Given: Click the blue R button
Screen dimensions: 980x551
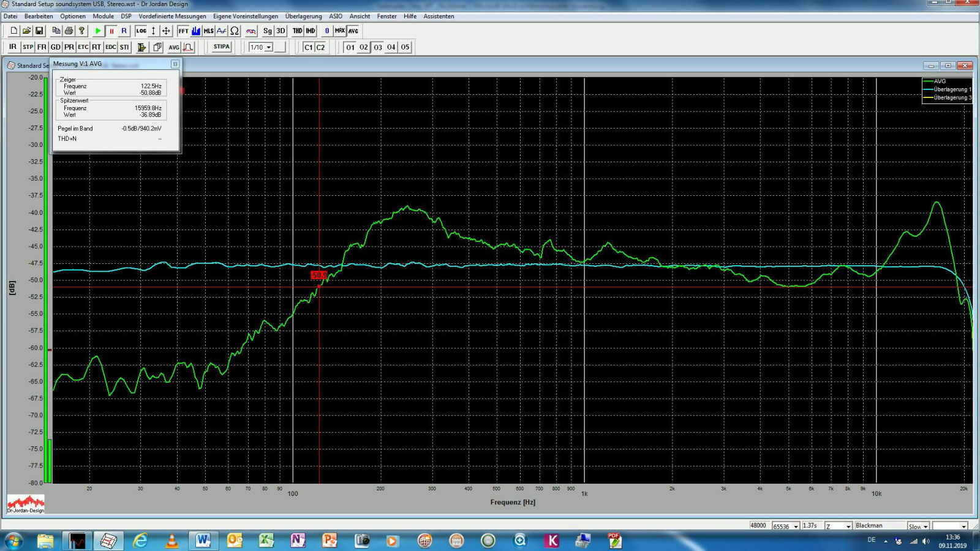Looking at the screenshot, I should (124, 31).
